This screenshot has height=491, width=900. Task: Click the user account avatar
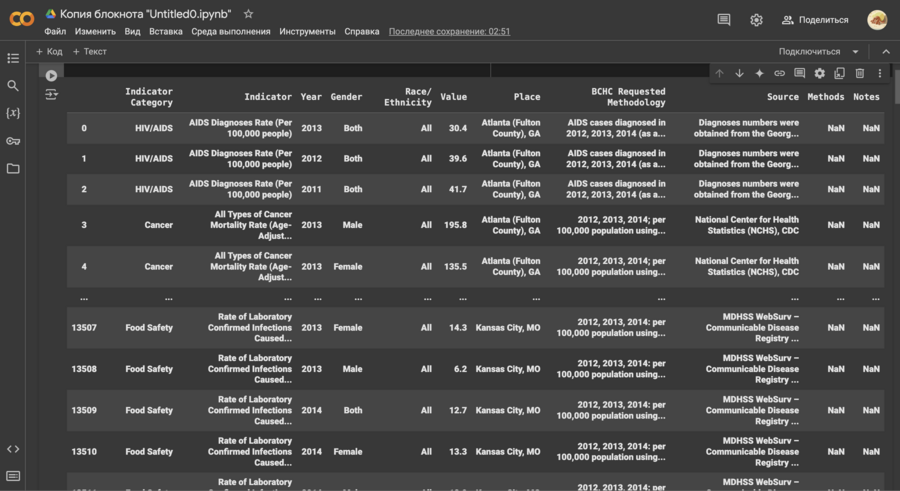point(876,20)
